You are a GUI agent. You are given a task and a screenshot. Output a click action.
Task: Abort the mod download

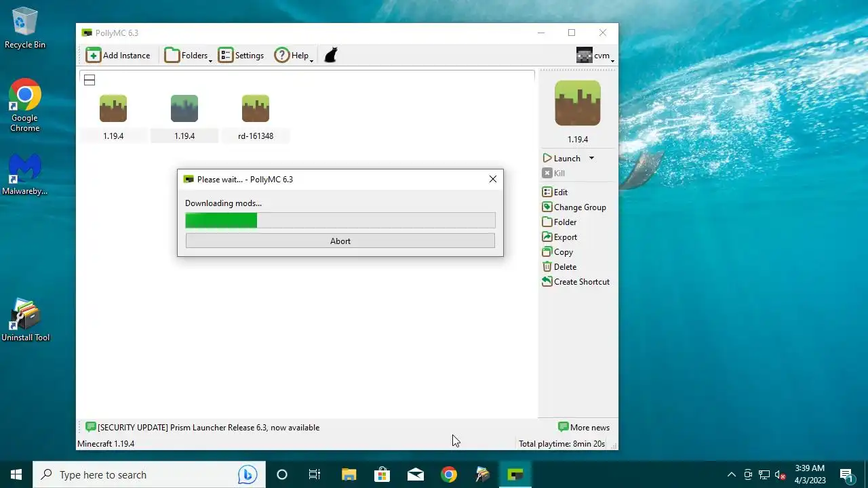340,241
